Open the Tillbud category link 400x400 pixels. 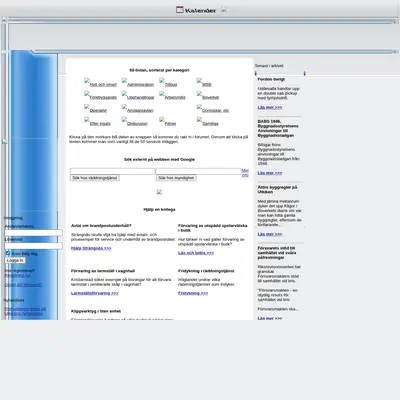tap(171, 85)
